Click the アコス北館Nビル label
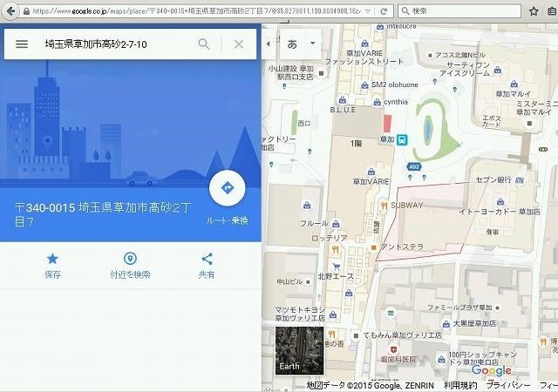Viewport: 558px width, 392px height. [460, 55]
